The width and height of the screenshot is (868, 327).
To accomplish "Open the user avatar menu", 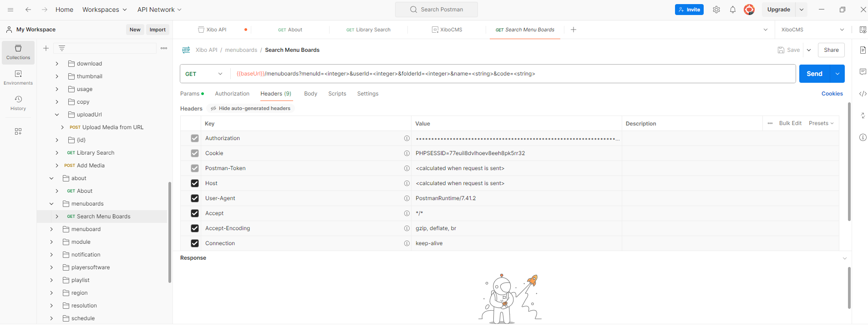I will coord(749,10).
